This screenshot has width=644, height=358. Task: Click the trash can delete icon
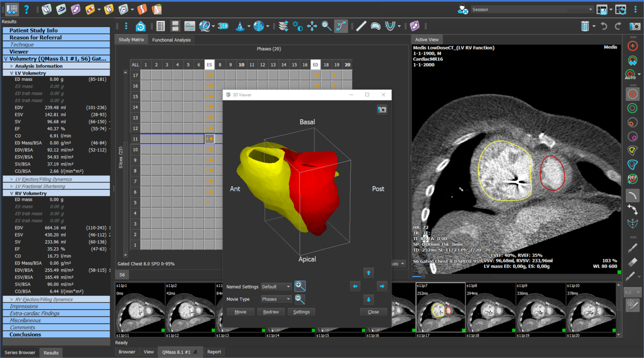585,26
